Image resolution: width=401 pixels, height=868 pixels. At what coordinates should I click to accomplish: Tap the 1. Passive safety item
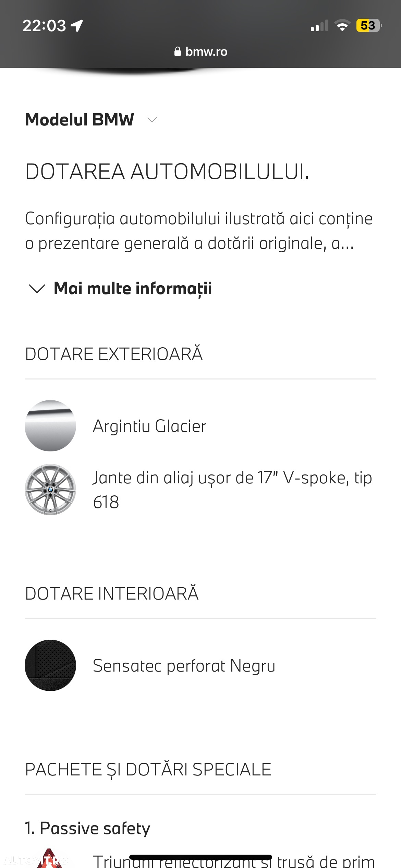pyautogui.click(x=87, y=828)
